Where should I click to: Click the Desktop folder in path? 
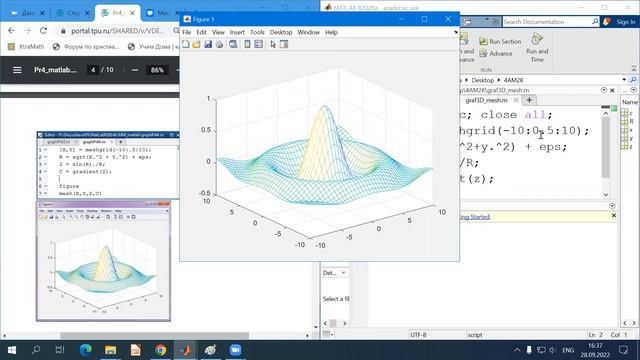coord(482,80)
